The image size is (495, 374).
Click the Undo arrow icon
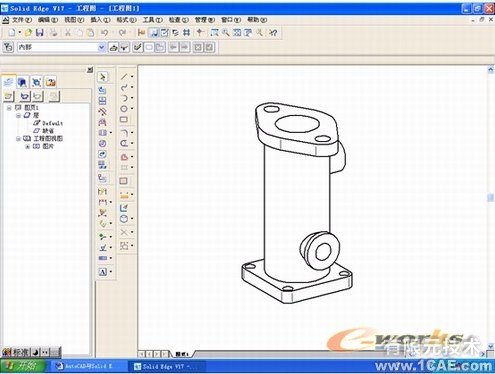tap(105, 33)
